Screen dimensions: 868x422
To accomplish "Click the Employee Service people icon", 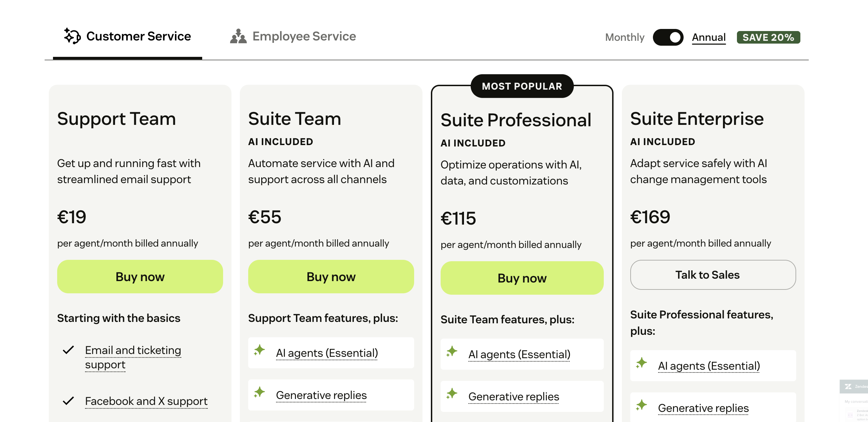I will point(239,36).
